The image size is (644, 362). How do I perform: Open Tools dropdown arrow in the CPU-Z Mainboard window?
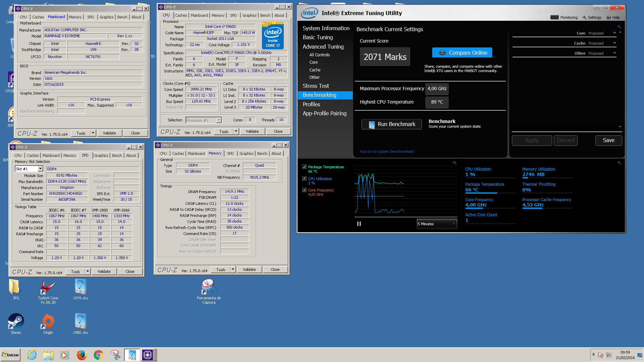(x=93, y=133)
